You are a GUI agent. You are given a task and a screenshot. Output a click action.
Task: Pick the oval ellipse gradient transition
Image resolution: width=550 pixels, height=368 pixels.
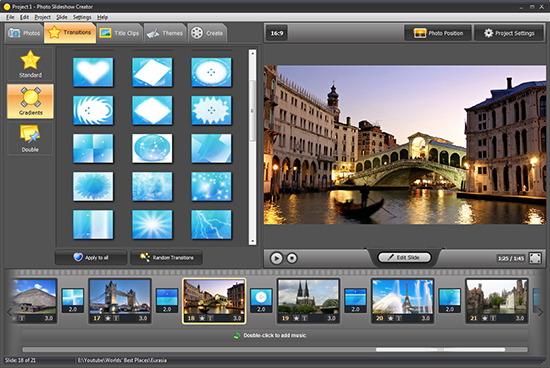point(211,72)
